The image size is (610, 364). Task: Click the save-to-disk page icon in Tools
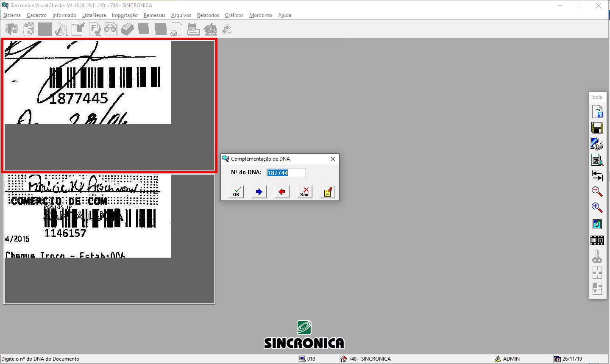(x=597, y=112)
